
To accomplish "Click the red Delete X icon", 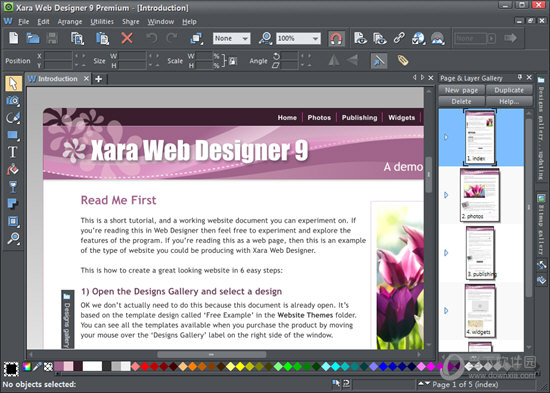I will 127,38.
